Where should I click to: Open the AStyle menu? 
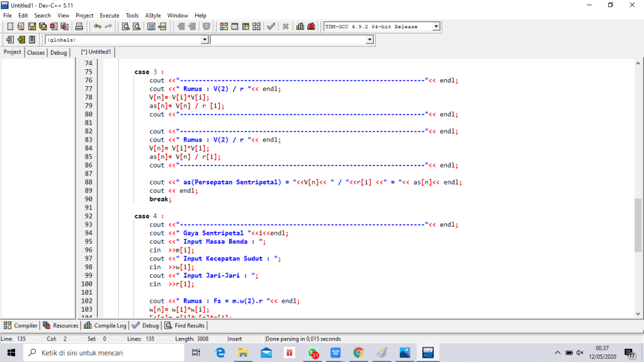(x=152, y=15)
